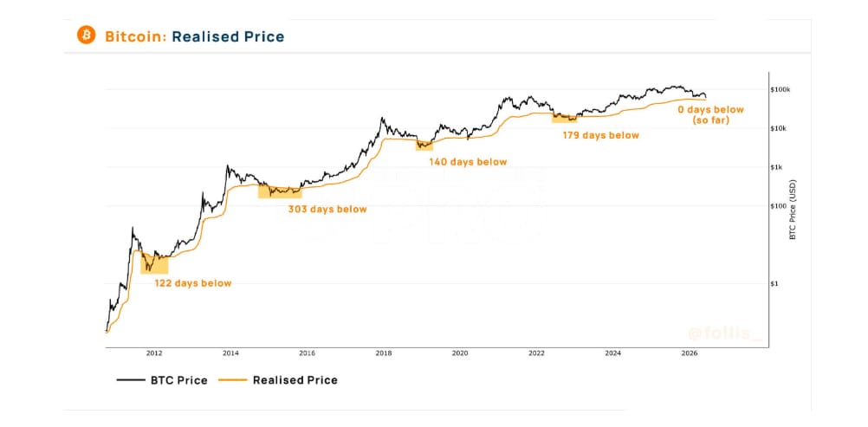Toggle the Realised Price legend entry
This screenshot has height=427, width=868.
click(x=278, y=380)
